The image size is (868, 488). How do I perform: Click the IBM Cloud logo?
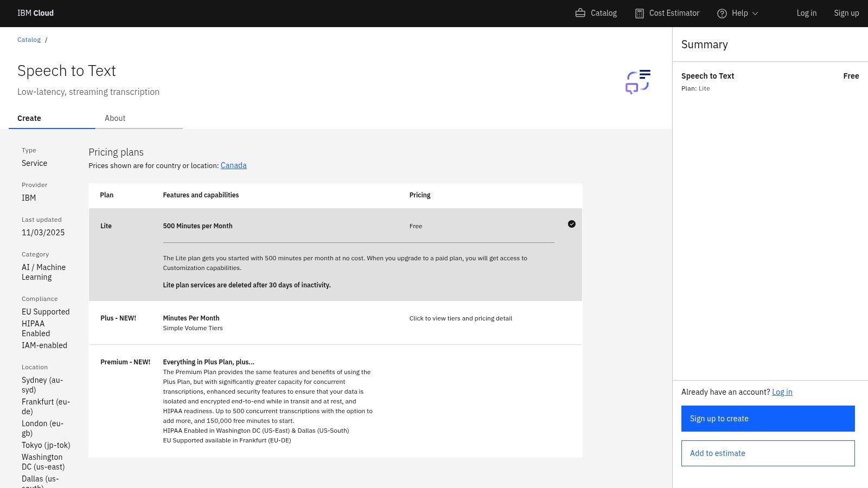coord(35,12)
